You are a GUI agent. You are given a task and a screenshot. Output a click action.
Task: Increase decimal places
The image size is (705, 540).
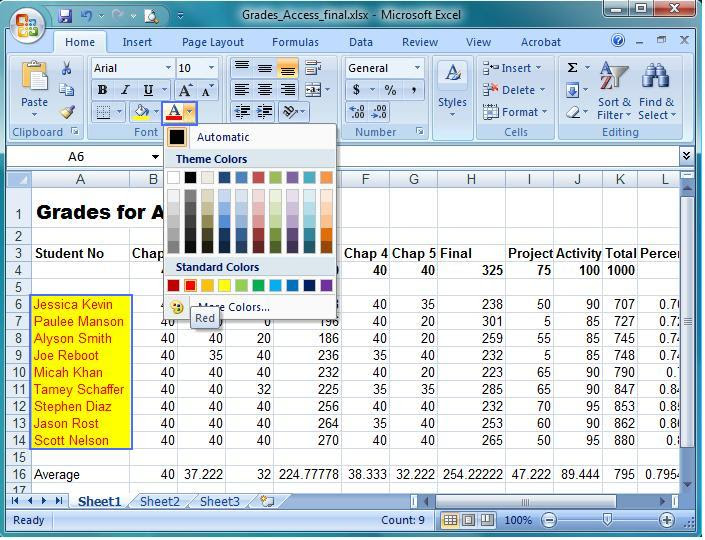[357, 112]
